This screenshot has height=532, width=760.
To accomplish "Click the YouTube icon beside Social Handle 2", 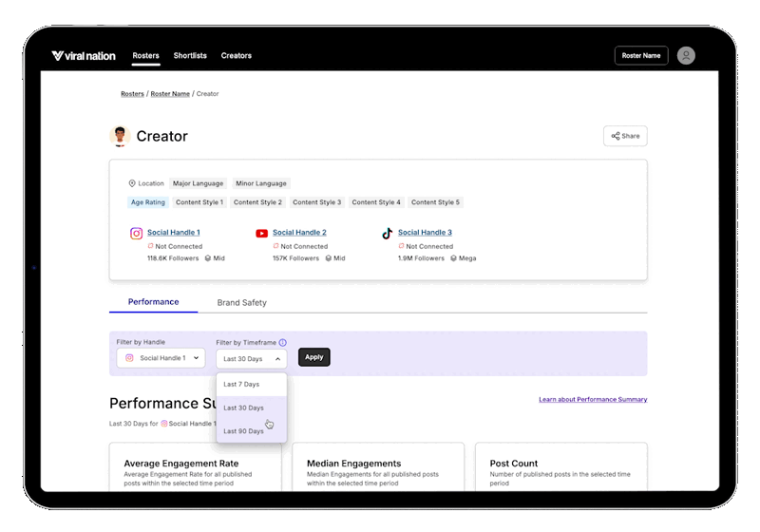I will coord(261,233).
